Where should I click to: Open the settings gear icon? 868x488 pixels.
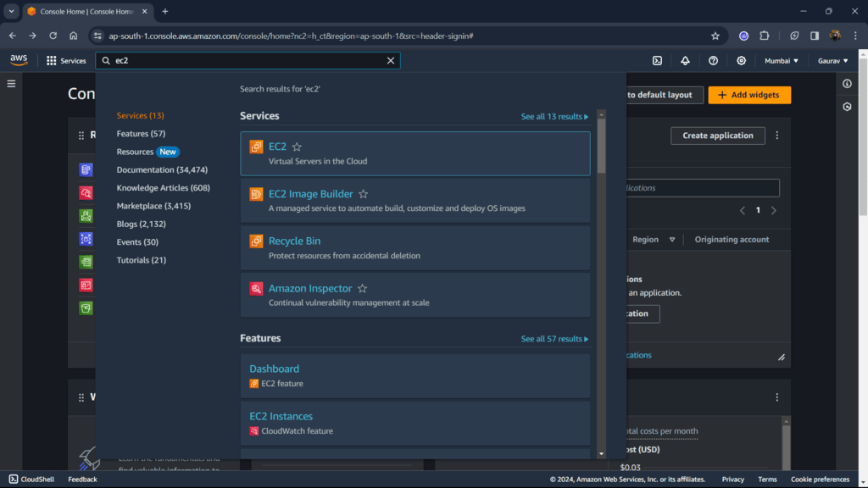741,61
